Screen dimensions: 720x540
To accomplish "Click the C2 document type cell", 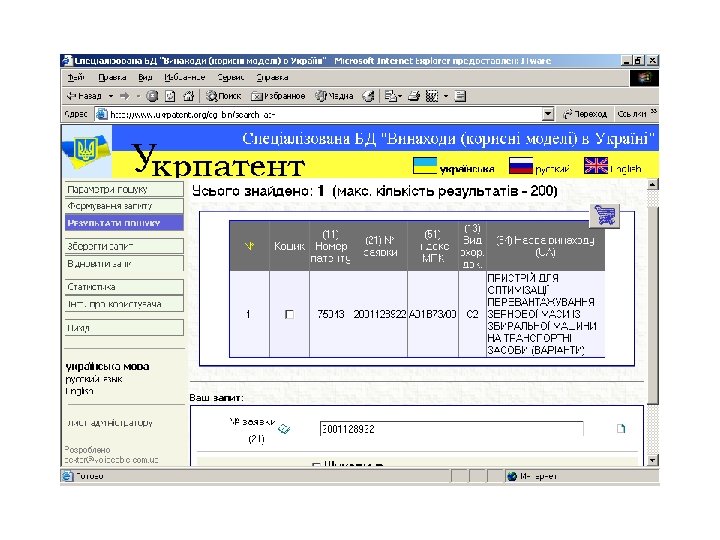I will [x=472, y=315].
